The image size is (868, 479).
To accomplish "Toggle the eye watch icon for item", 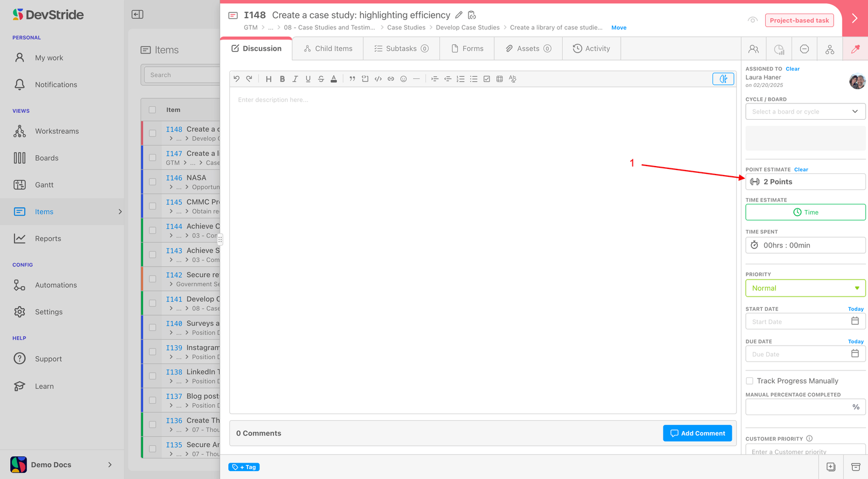I will [752, 20].
